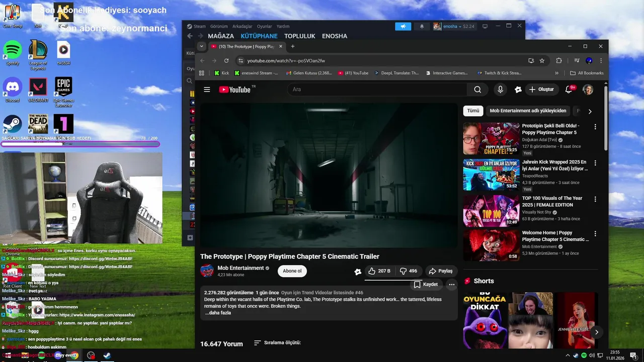644x362 pixels.
Task: Bookmark this page with star icon
Action: coord(542,60)
